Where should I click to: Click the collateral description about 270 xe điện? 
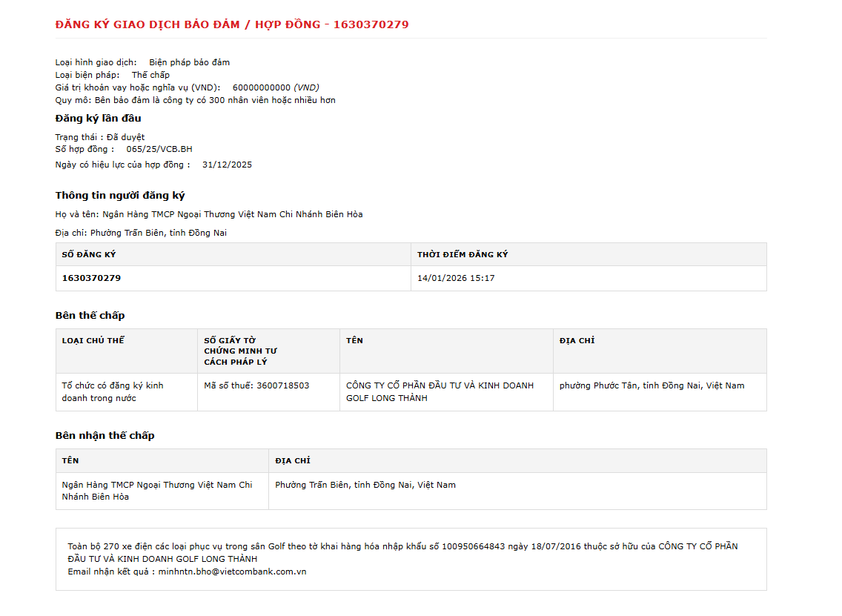click(x=402, y=553)
